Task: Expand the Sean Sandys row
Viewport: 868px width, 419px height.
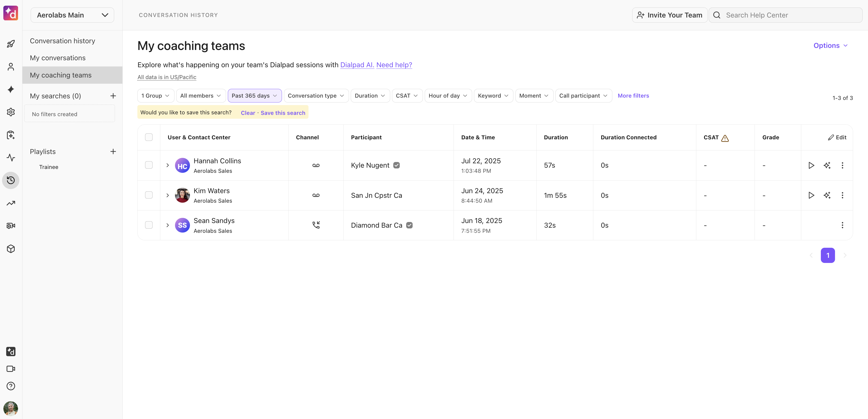Action: (168, 225)
